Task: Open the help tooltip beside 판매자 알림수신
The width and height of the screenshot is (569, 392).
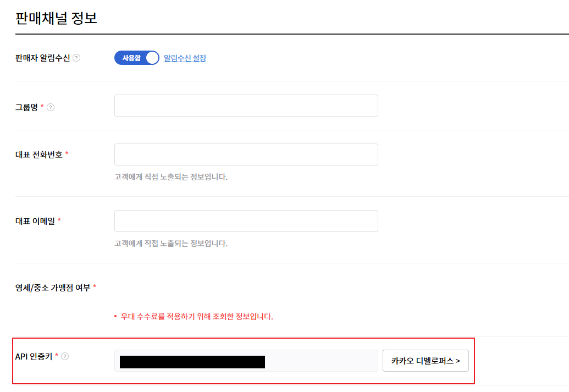Action: coord(76,57)
